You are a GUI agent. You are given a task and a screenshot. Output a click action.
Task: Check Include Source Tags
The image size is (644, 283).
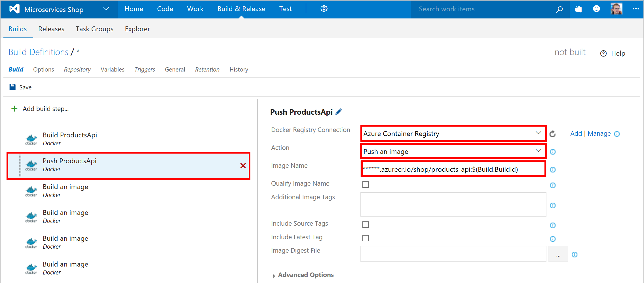tap(366, 224)
